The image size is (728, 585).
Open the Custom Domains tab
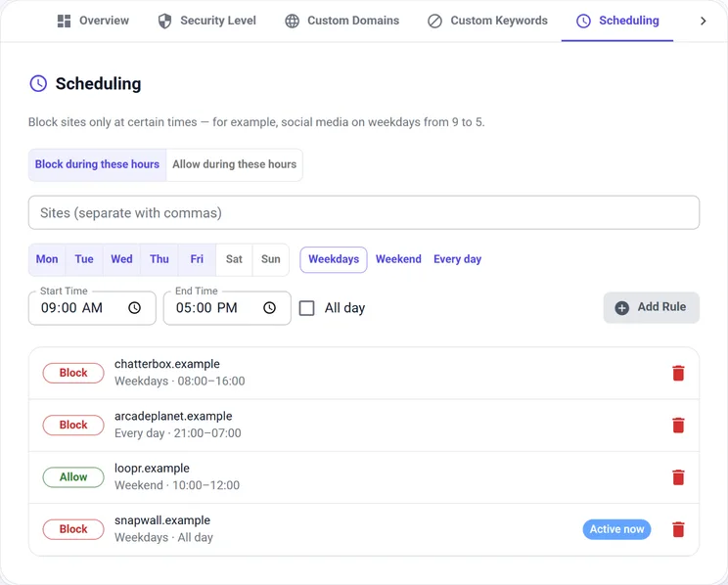tap(342, 21)
